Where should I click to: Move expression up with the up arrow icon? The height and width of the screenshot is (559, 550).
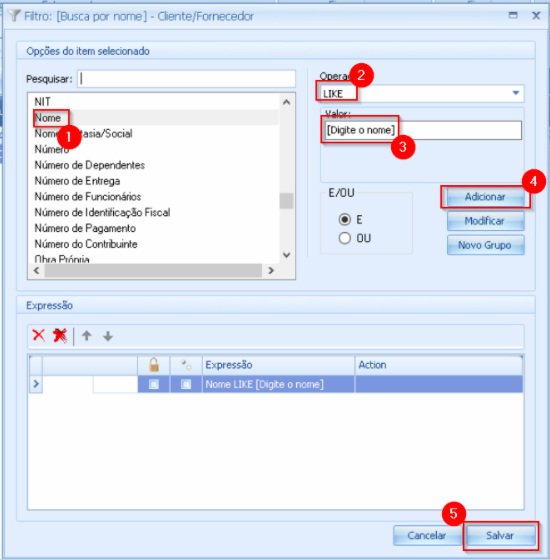point(87,336)
